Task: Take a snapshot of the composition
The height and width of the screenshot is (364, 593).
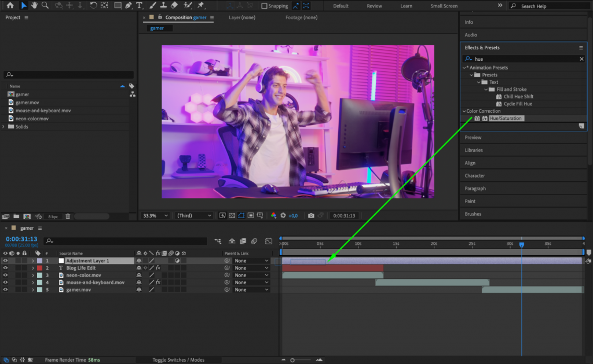Action: [311, 215]
